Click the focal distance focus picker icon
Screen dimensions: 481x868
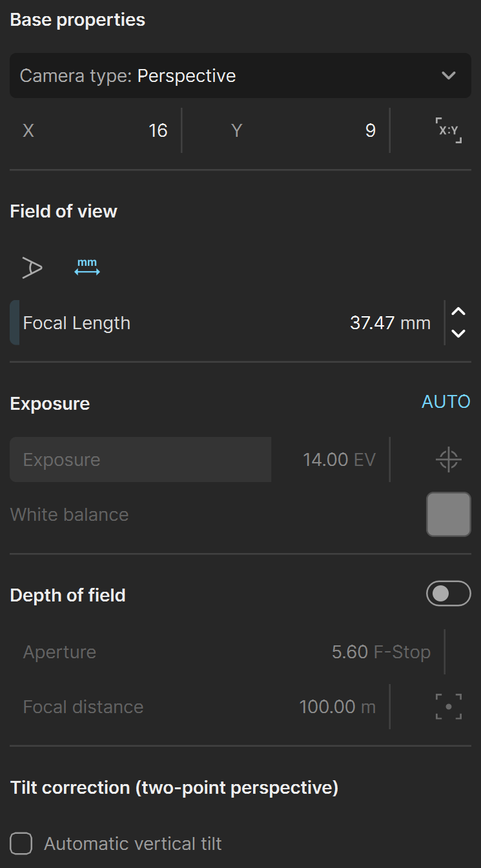point(448,707)
